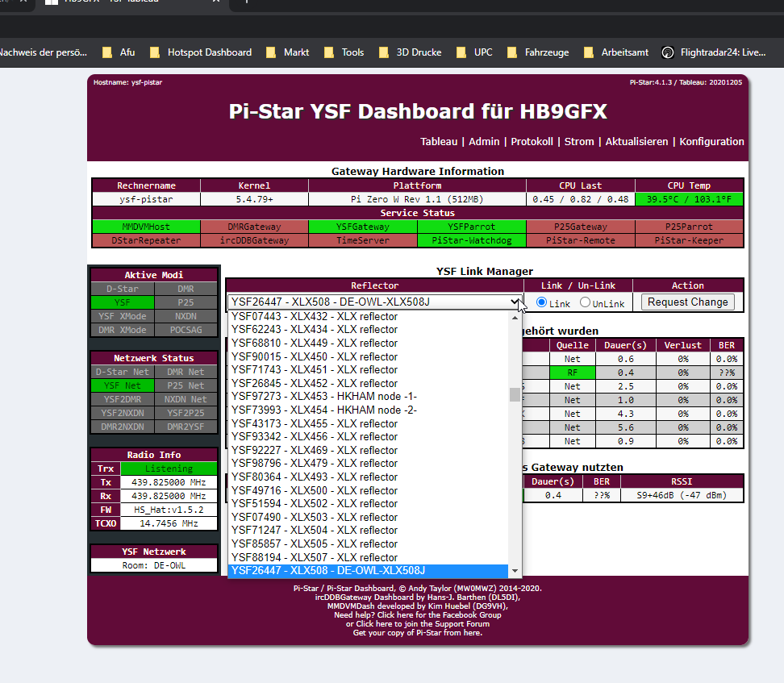Choose YSF98796 - XLX479 reflector option
This screenshot has width=784, height=683.
[368, 464]
